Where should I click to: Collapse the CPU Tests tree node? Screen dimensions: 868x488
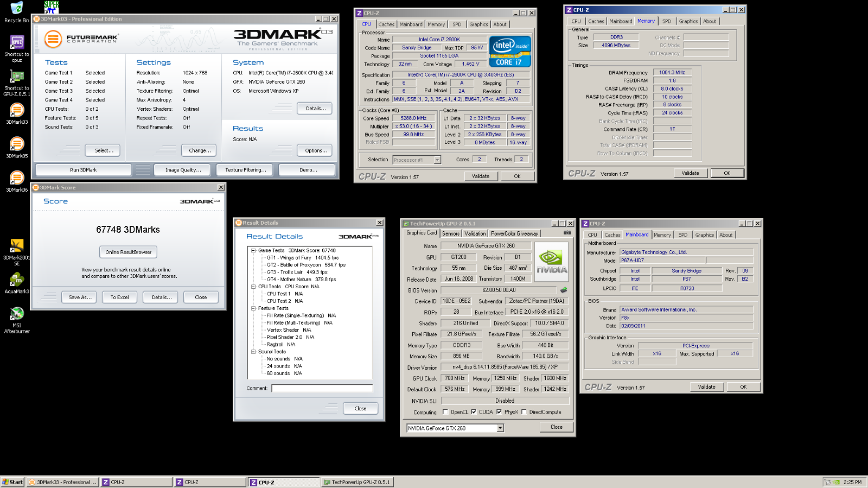point(253,287)
